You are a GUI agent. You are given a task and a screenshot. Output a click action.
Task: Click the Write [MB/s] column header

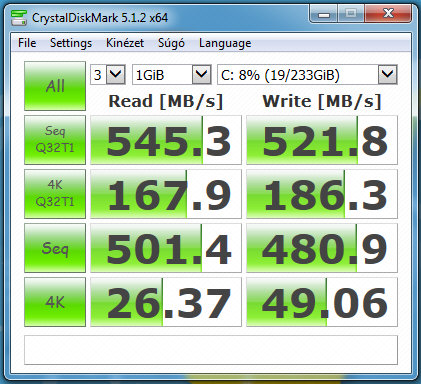click(322, 101)
